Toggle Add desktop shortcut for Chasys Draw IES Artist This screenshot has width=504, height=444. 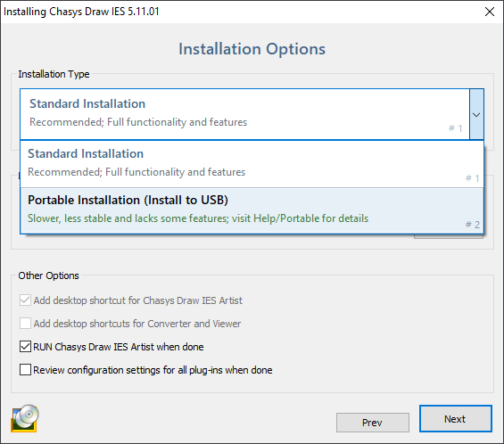tap(25, 300)
